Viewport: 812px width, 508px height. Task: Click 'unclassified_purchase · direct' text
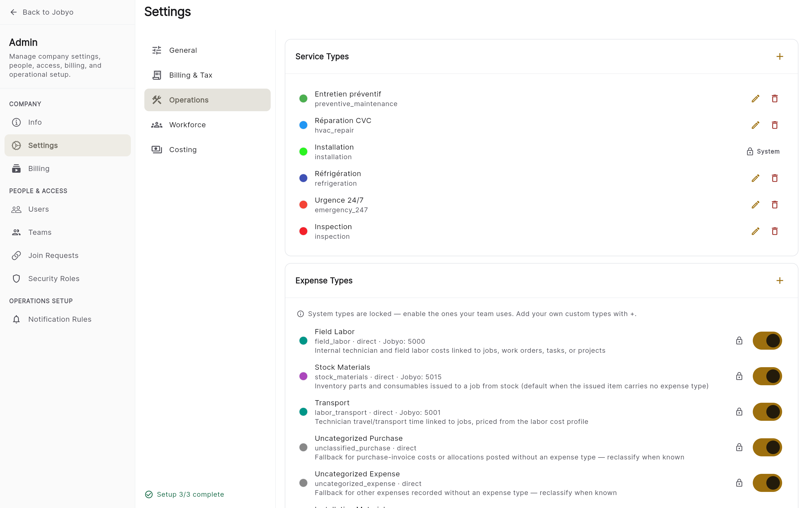tap(365, 448)
